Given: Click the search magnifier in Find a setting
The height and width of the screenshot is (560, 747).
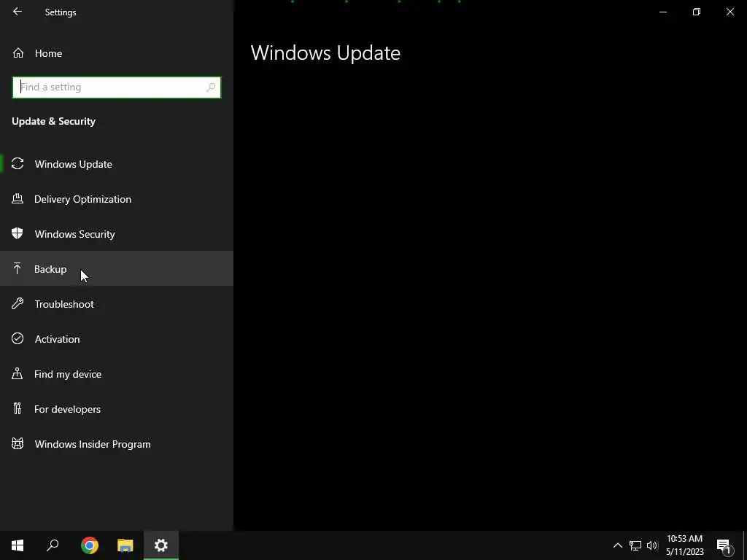Looking at the screenshot, I should 211,87.
